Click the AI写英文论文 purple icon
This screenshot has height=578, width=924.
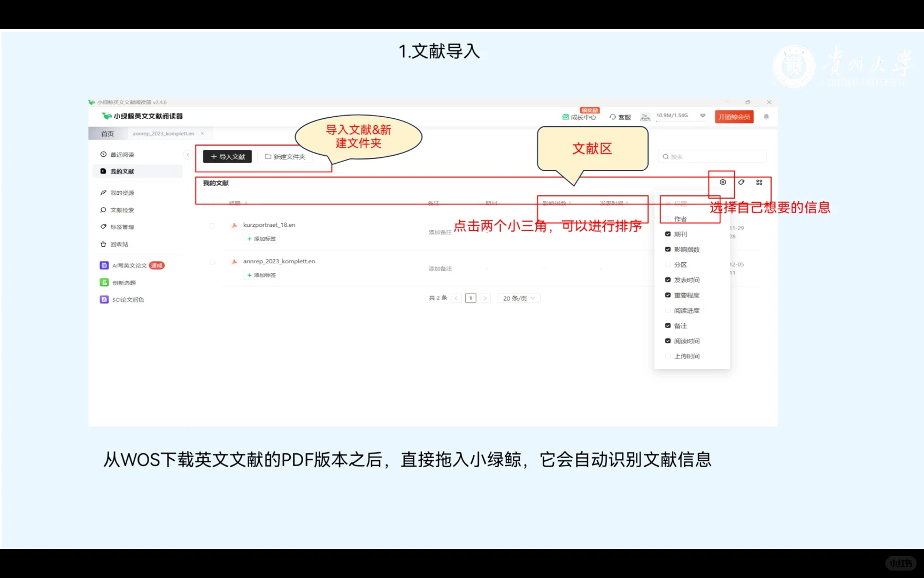[x=104, y=265]
